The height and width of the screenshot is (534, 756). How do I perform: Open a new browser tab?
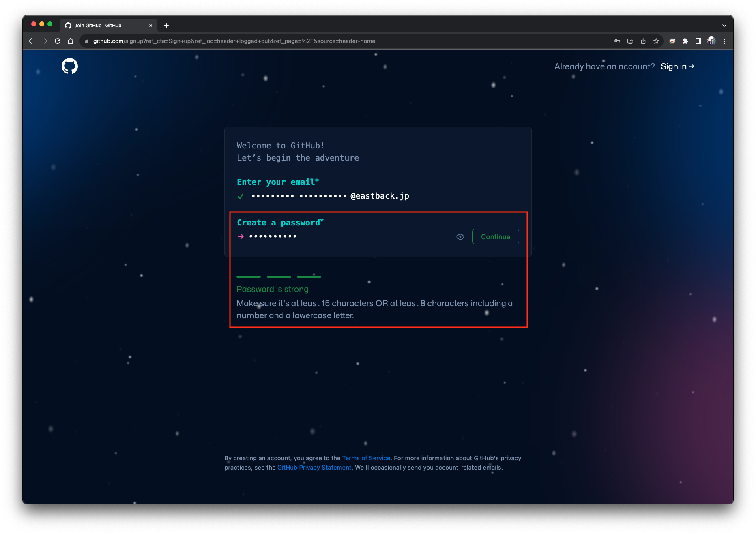click(x=166, y=26)
